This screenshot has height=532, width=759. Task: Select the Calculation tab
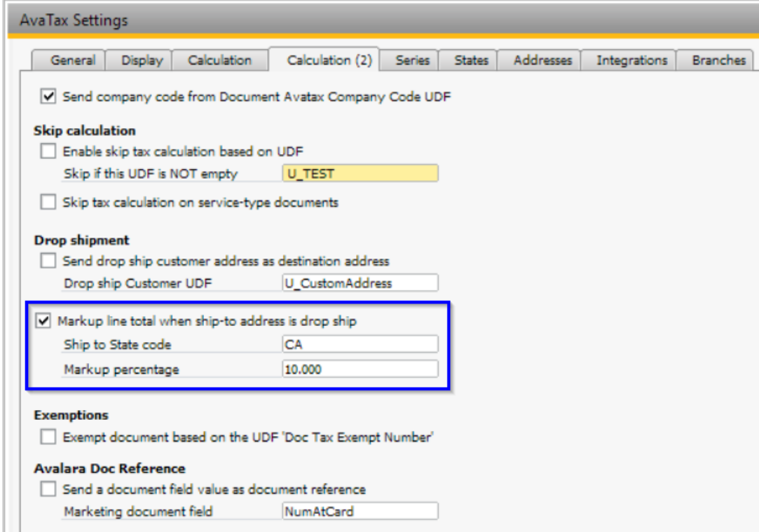coord(220,60)
